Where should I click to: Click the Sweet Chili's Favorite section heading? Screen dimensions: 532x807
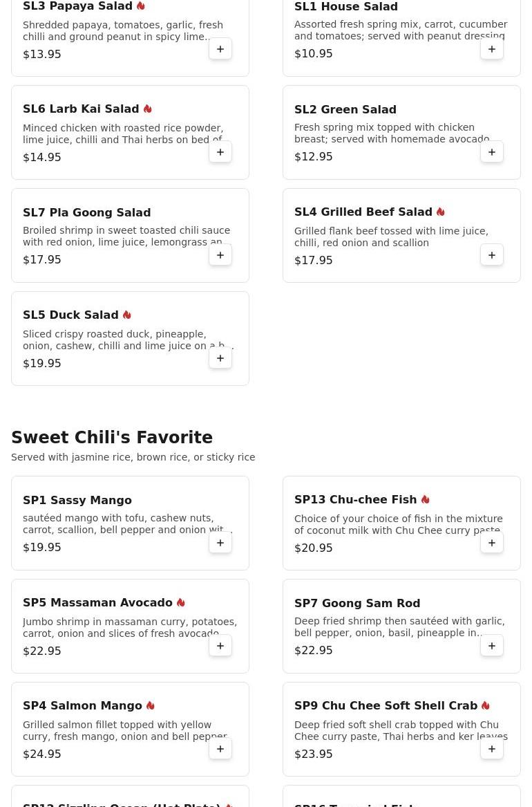tap(112, 437)
